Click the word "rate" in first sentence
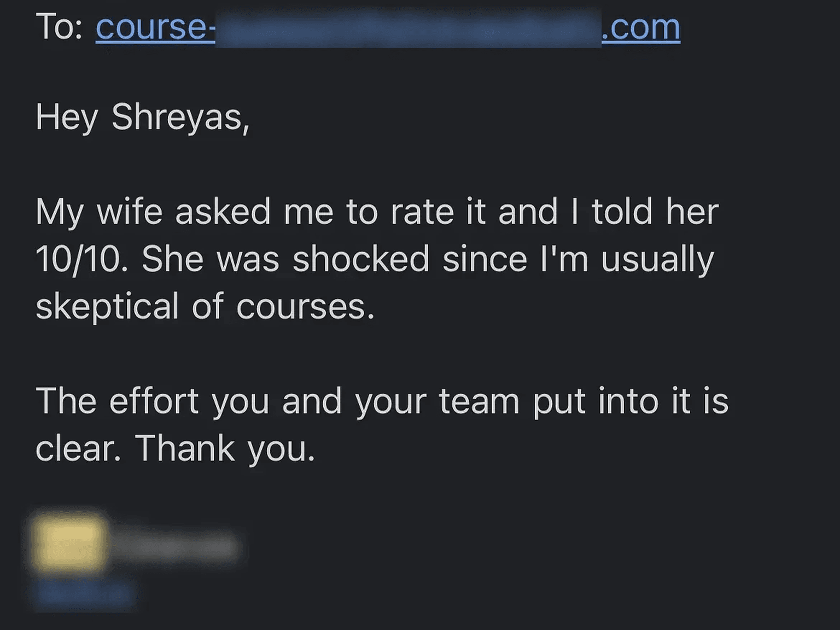The height and width of the screenshot is (630, 840). pyautogui.click(x=422, y=212)
